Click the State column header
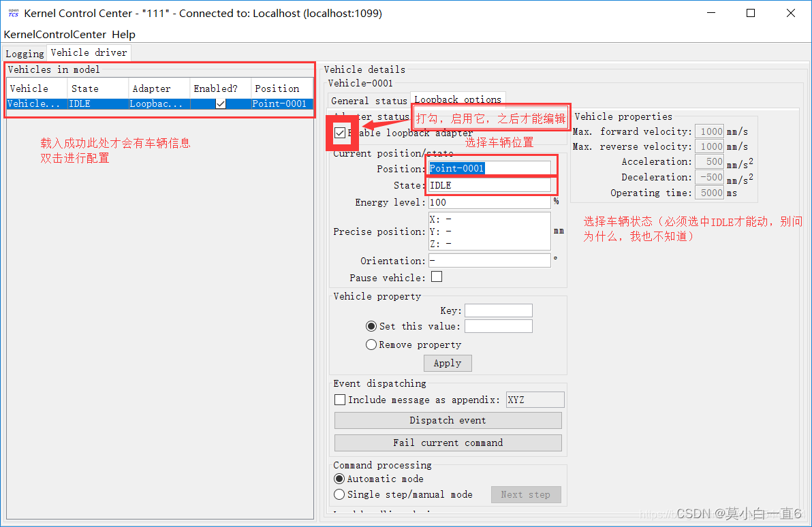Screen dimensions: 812x527 (x=98, y=89)
